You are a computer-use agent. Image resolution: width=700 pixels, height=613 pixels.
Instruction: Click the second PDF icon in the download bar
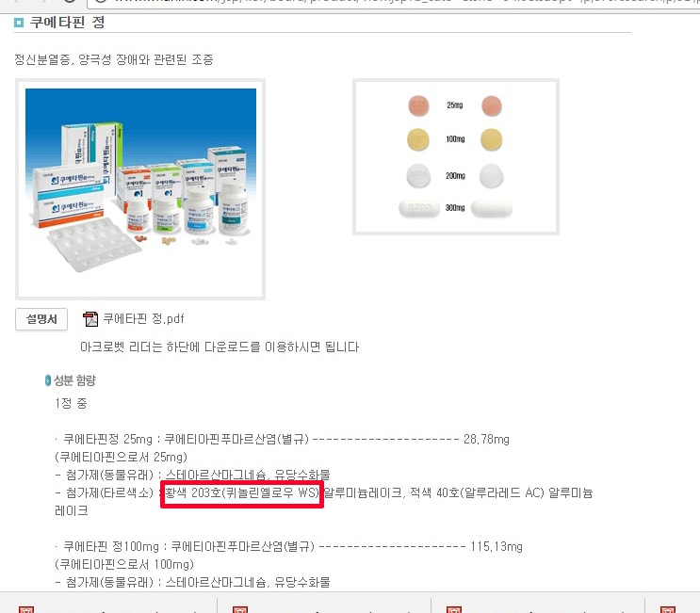coord(239,609)
